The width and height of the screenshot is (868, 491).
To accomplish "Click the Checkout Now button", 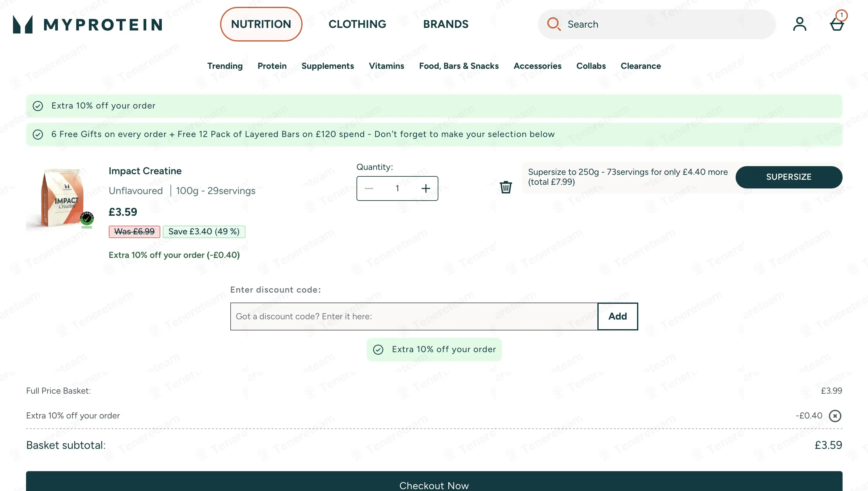I will (x=434, y=482).
